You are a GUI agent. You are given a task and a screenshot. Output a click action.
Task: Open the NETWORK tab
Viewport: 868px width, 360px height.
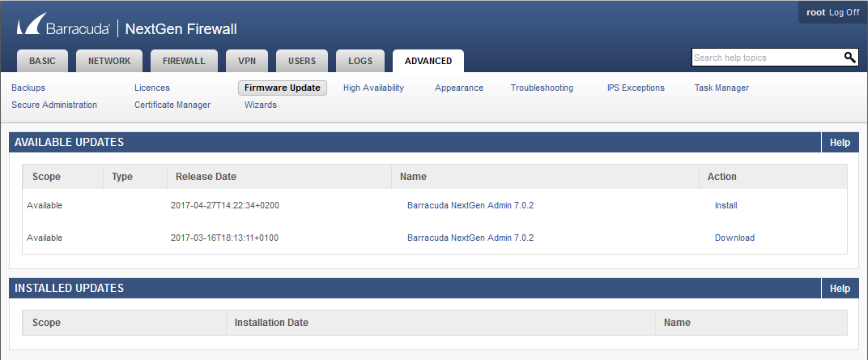point(109,61)
